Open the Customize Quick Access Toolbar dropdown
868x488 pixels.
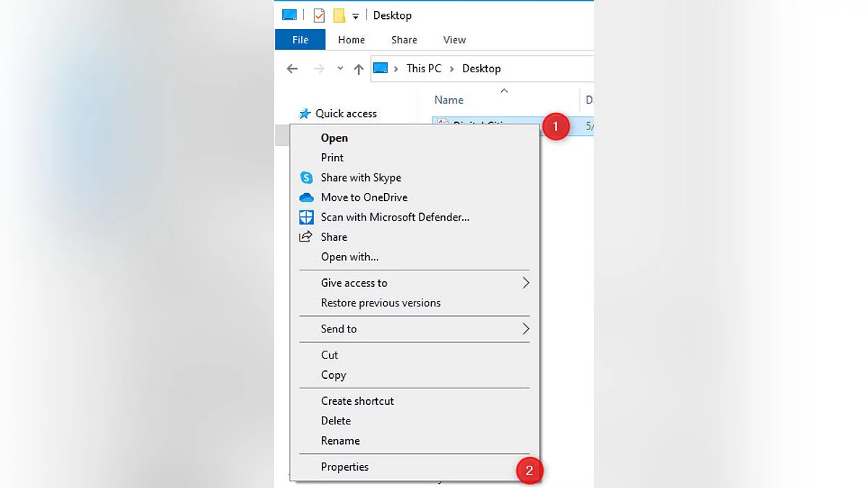click(355, 16)
